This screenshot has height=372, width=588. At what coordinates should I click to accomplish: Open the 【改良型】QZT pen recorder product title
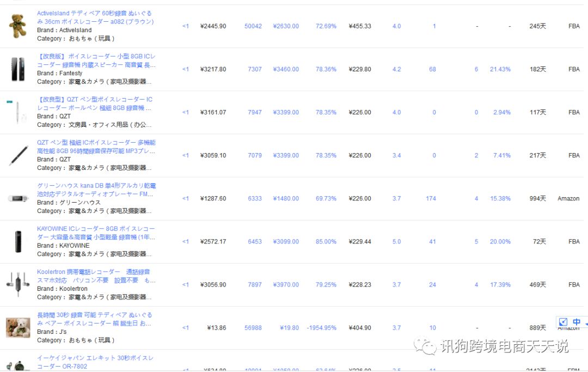[x=95, y=103]
